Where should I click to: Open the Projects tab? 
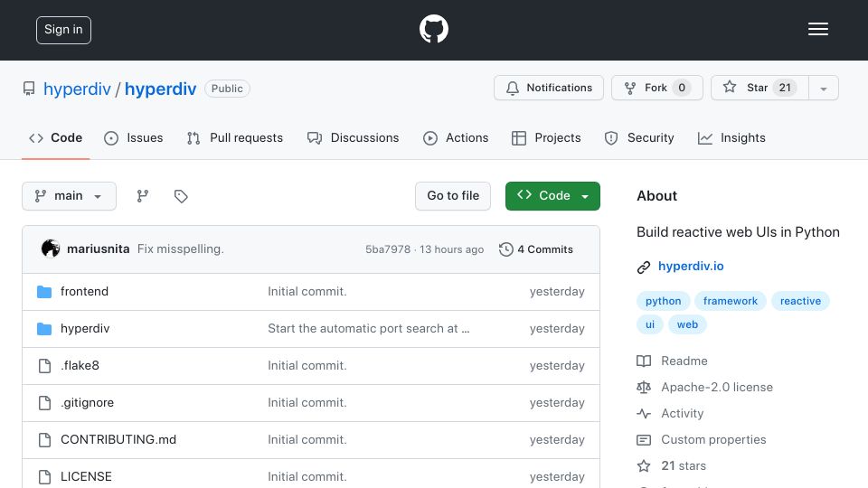coord(546,137)
